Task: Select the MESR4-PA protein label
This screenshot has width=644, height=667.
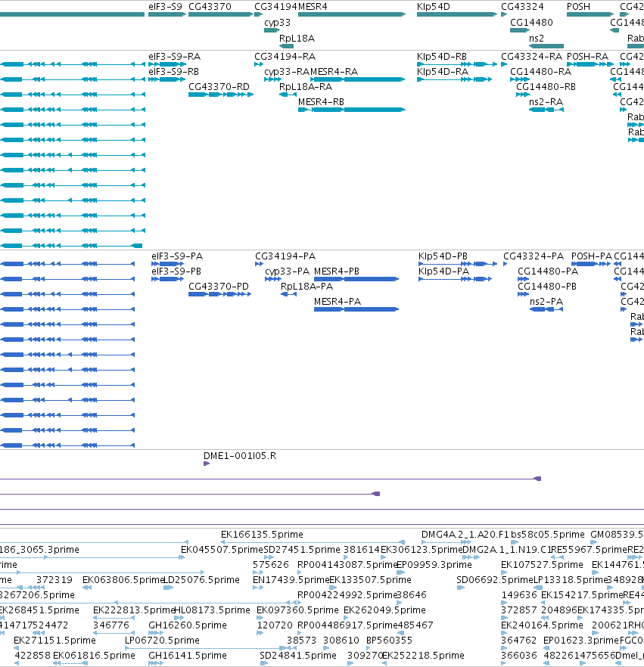Action: (x=337, y=302)
